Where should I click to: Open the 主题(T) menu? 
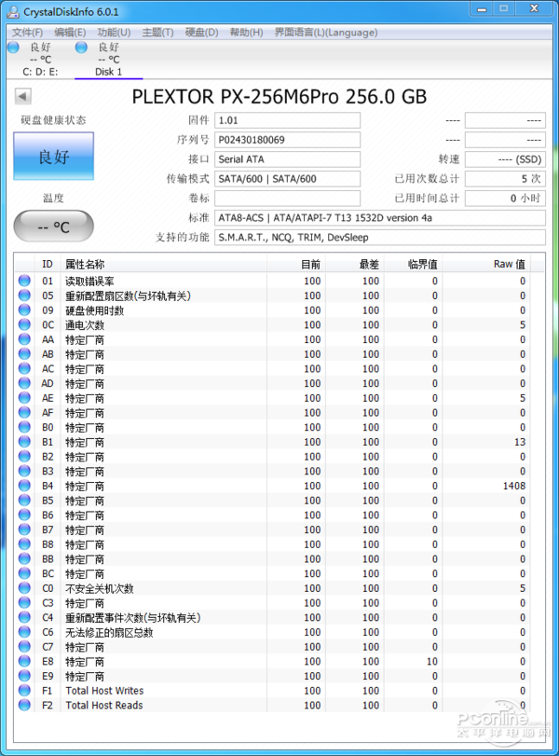point(157,33)
